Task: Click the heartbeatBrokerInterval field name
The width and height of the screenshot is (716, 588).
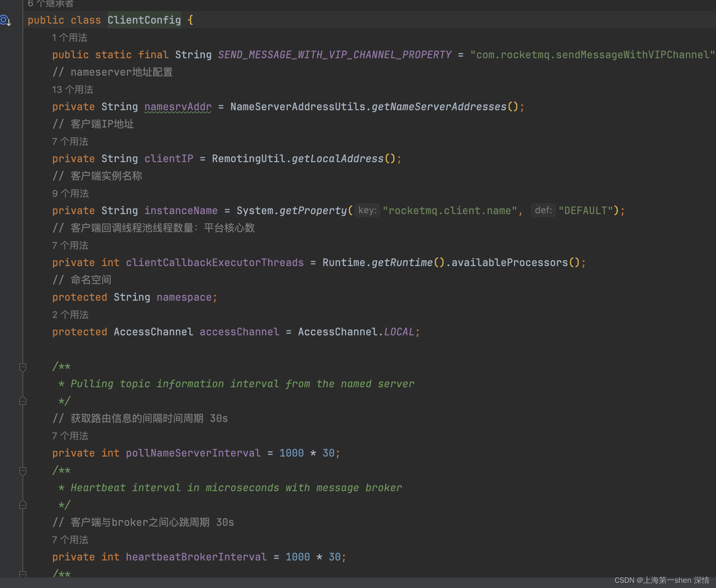Action: click(197, 557)
